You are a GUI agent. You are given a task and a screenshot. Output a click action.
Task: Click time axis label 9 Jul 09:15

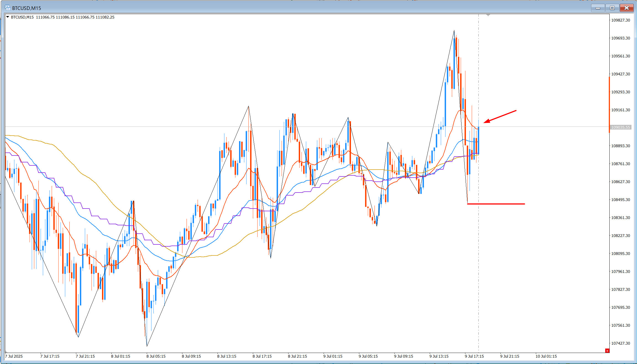coord(403,356)
